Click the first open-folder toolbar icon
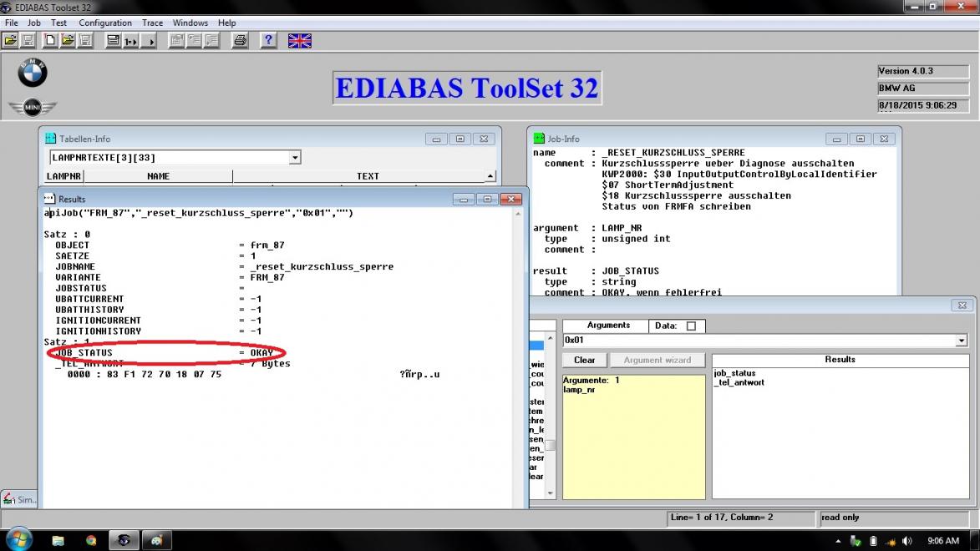The height and width of the screenshot is (551, 980). coord(10,40)
